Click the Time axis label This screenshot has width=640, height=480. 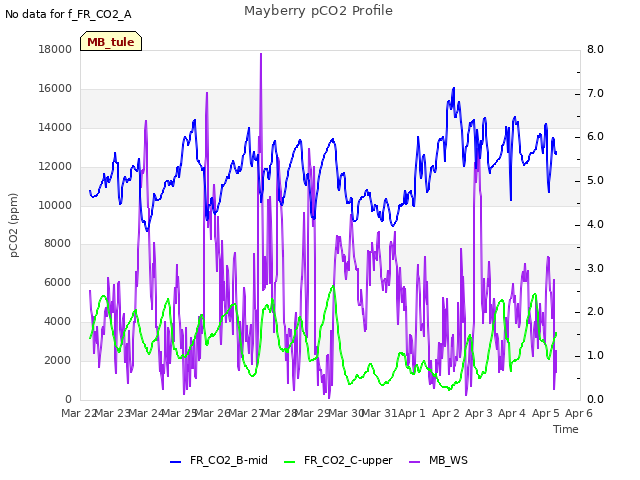(x=566, y=429)
